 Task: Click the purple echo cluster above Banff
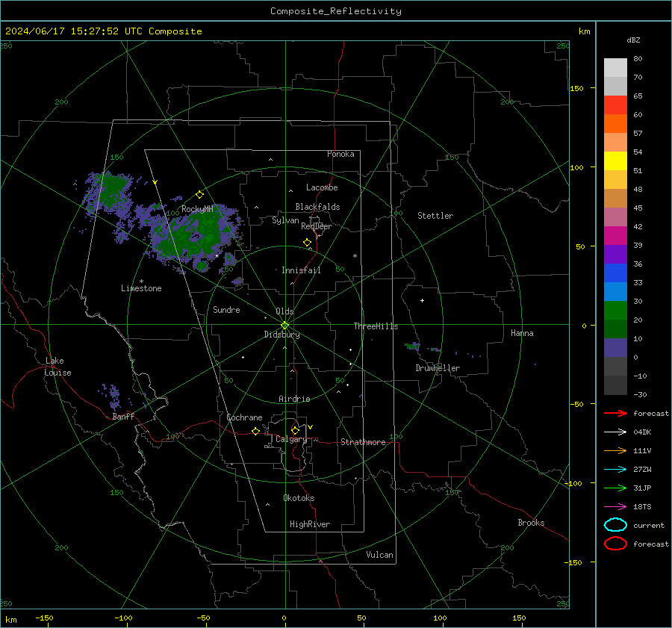[x=112, y=396]
